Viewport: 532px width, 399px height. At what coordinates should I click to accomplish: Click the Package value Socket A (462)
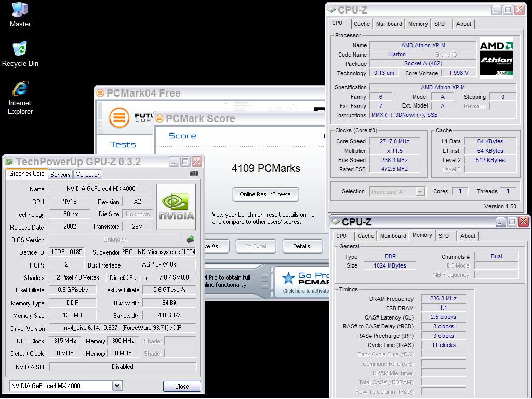(423, 63)
